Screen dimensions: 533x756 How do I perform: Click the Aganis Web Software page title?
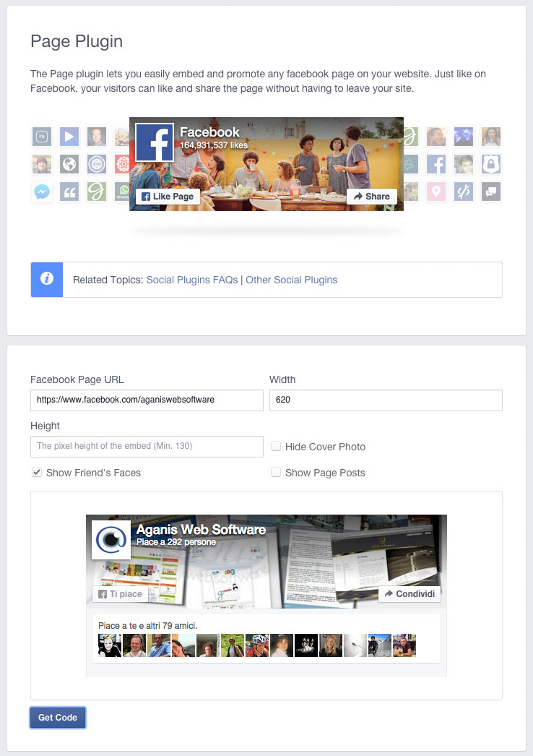tap(201, 529)
